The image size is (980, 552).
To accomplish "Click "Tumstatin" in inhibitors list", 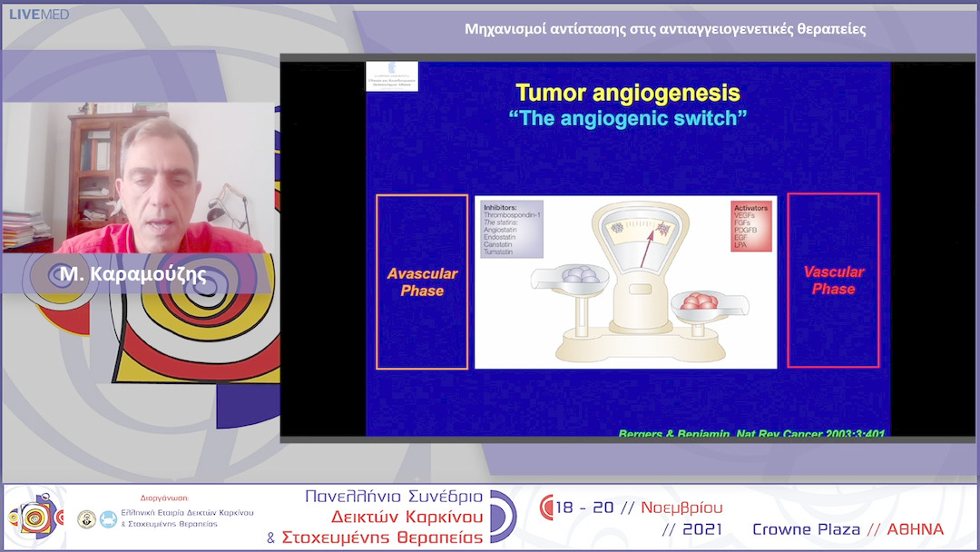I will [x=497, y=251].
